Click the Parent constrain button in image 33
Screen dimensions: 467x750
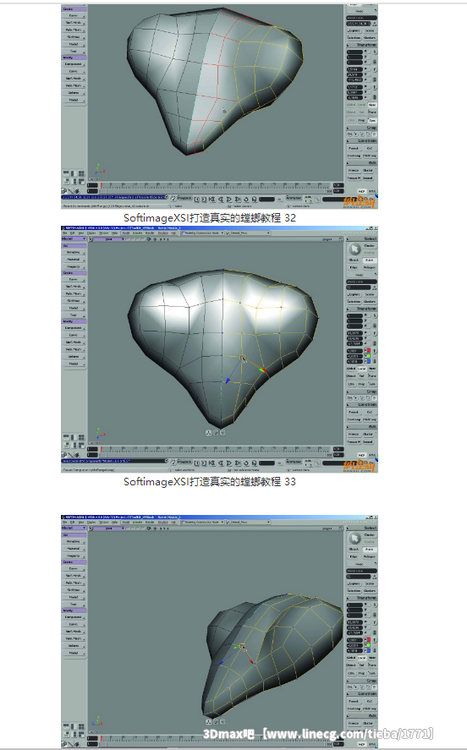click(355, 412)
